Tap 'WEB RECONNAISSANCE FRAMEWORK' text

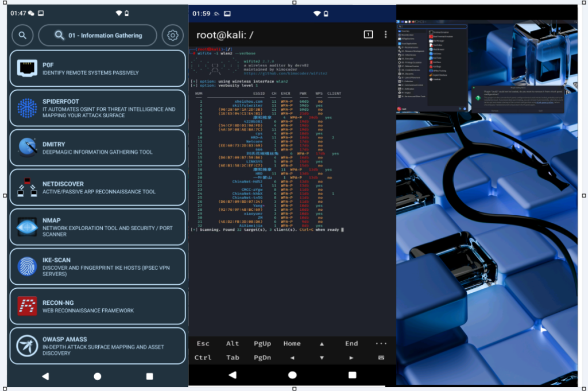(88, 311)
